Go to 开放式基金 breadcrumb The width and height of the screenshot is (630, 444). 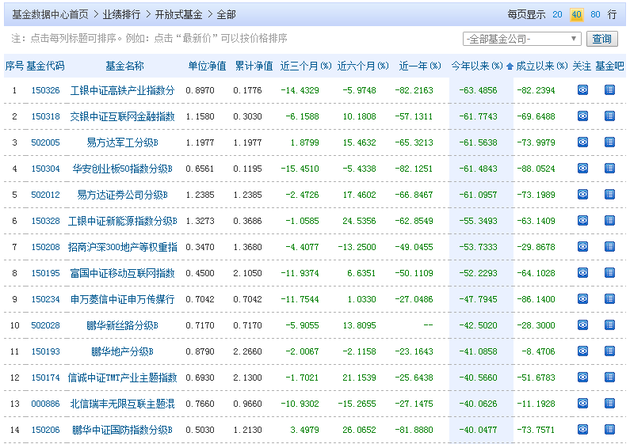(179, 14)
